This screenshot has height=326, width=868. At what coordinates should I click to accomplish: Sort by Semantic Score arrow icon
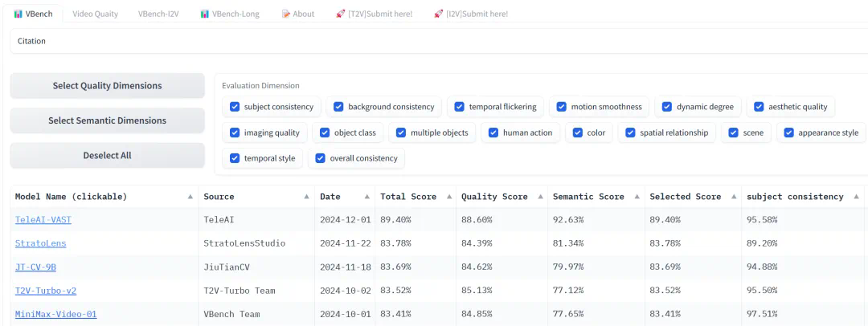pos(635,197)
